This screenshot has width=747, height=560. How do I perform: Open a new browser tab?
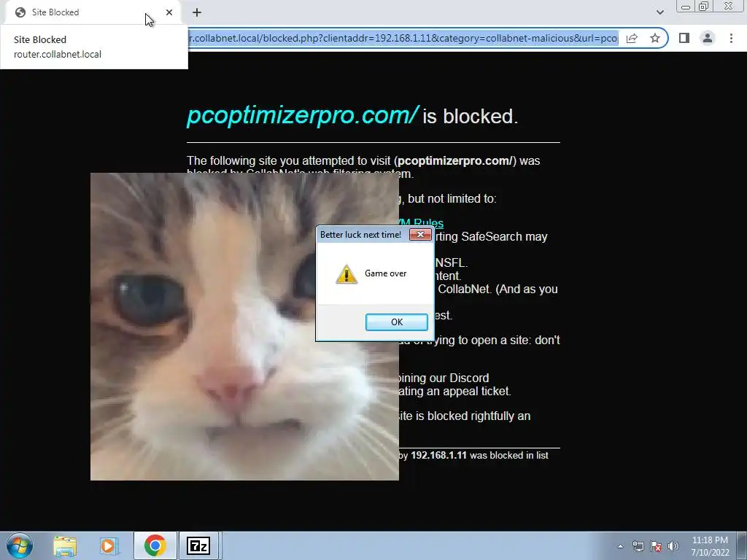click(197, 12)
